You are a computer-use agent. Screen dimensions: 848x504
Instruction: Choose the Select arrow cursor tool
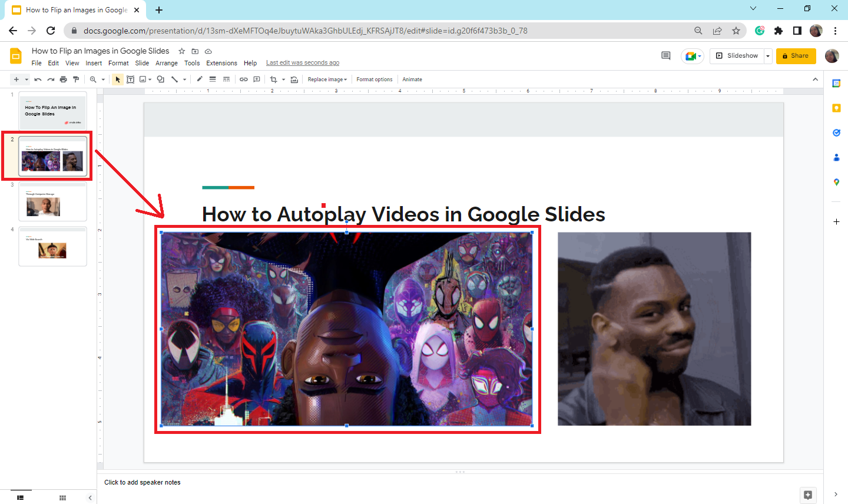118,79
